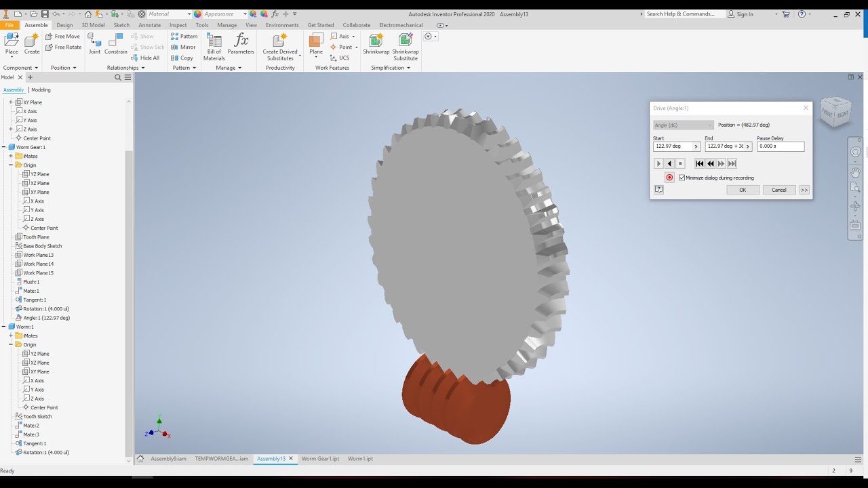Click the Create component icon
Image resolution: width=868 pixels, height=488 pixels.
point(32,43)
